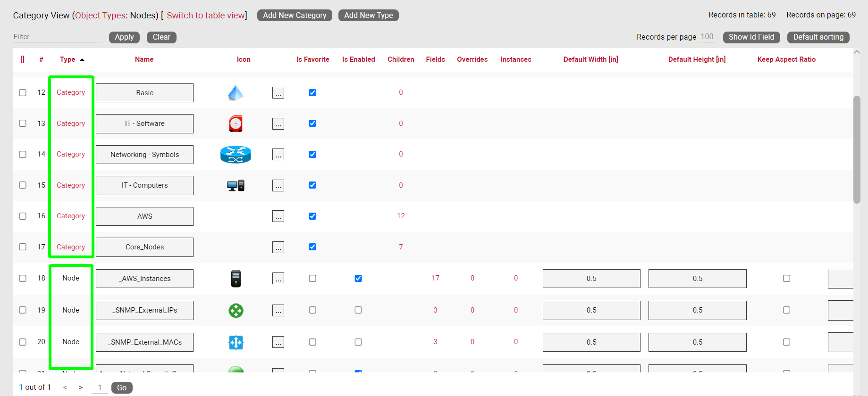The height and width of the screenshot is (396, 868).
Task: Click the Networking - Symbols router icon
Action: click(236, 155)
